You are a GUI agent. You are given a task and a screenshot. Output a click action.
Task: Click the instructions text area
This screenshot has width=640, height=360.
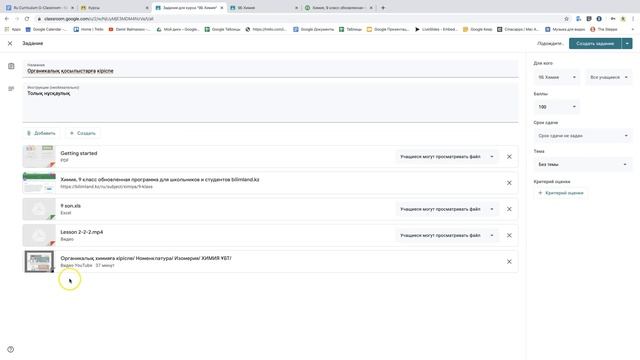point(271,102)
